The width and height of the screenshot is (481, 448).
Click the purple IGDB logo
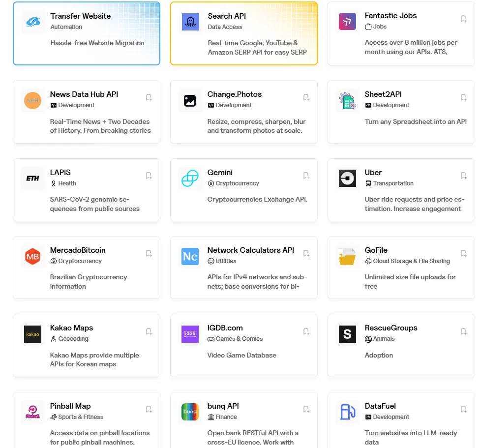click(x=190, y=334)
